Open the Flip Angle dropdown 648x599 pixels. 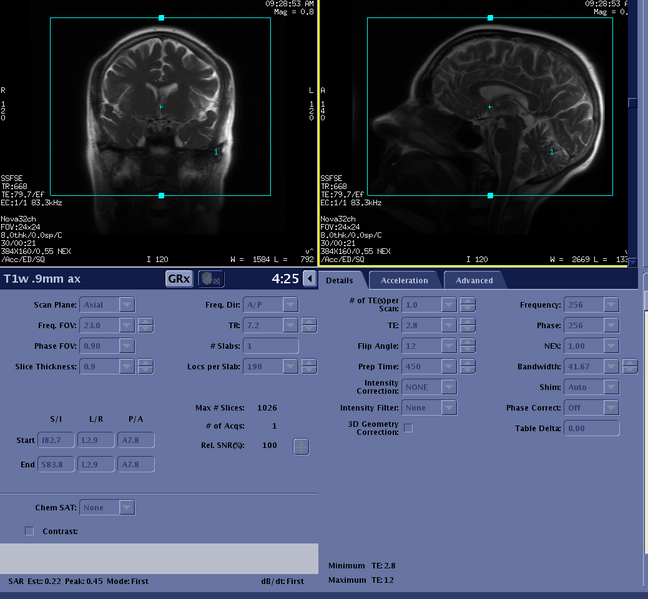(x=449, y=346)
